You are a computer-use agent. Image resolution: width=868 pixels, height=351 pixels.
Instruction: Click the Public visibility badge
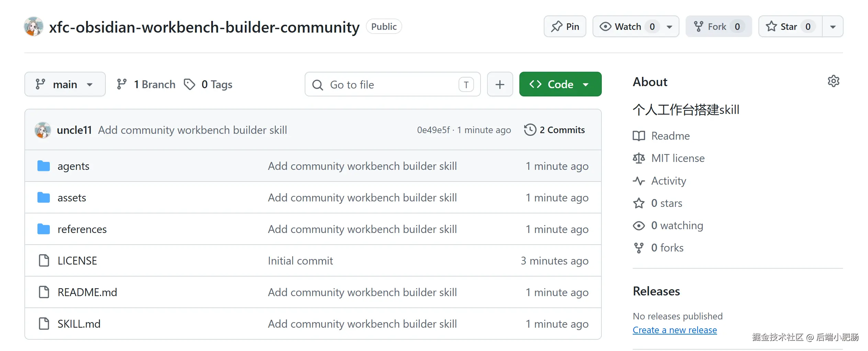384,26
